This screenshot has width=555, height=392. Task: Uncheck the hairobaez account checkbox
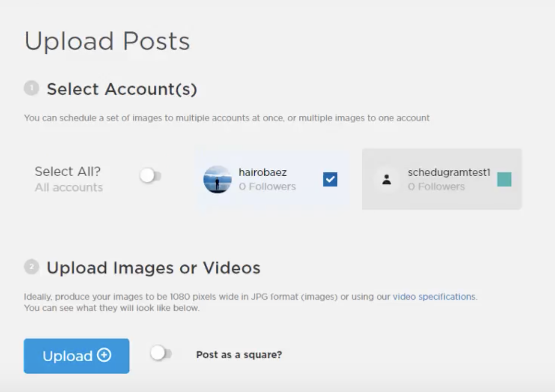pyautogui.click(x=330, y=179)
